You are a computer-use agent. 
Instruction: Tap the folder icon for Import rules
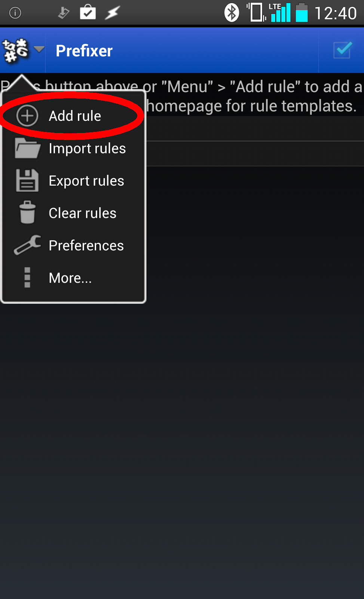click(x=27, y=148)
